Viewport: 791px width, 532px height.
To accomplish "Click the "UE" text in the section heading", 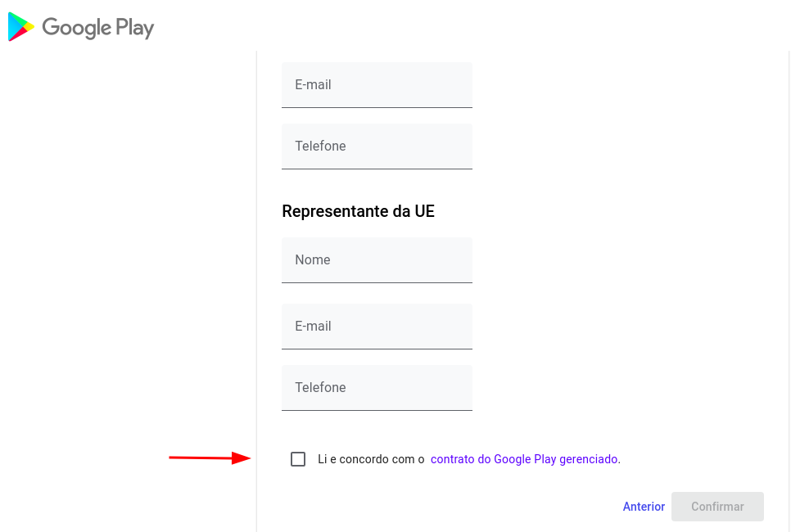I will click(424, 212).
